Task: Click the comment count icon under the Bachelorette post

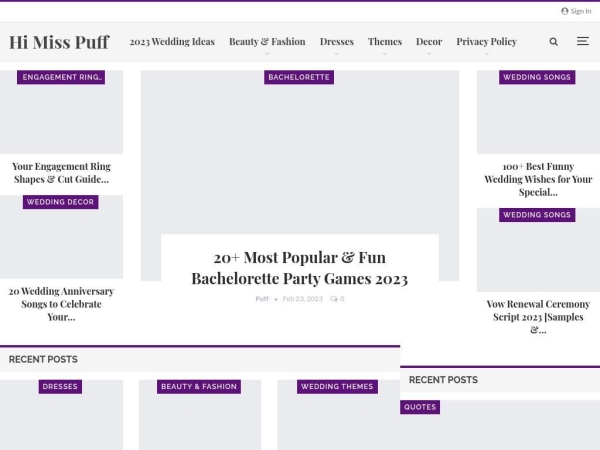Action: pyautogui.click(x=334, y=299)
